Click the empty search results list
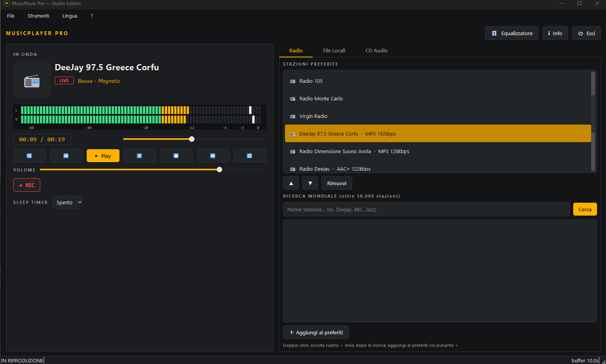The width and height of the screenshot is (606, 364). [440, 271]
